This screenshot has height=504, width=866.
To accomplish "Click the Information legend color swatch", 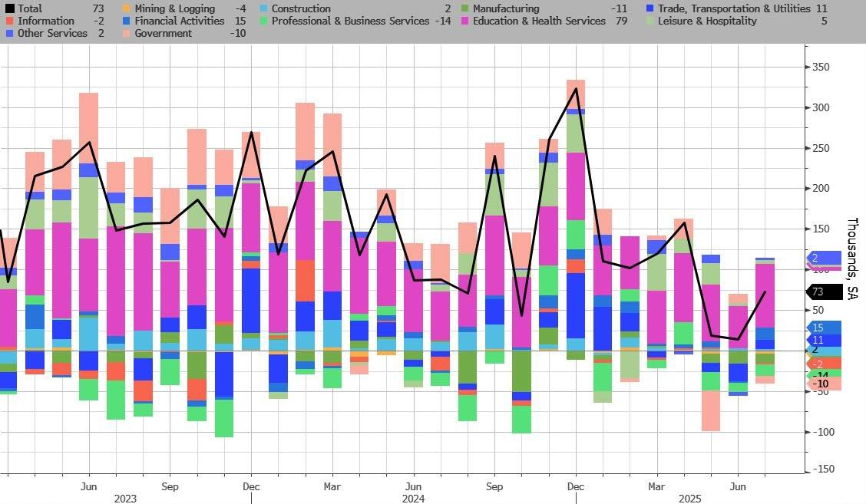I will pyautogui.click(x=10, y=21).
